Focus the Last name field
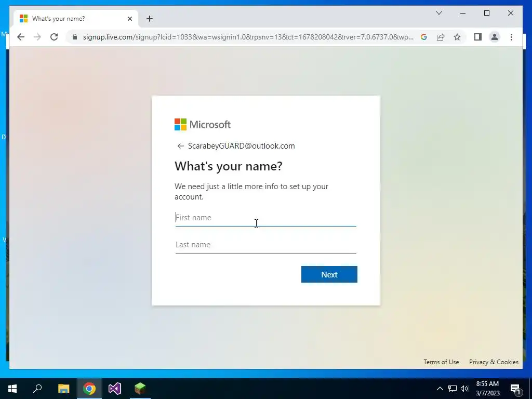This screenshot has height=399, width=532. 265,245
